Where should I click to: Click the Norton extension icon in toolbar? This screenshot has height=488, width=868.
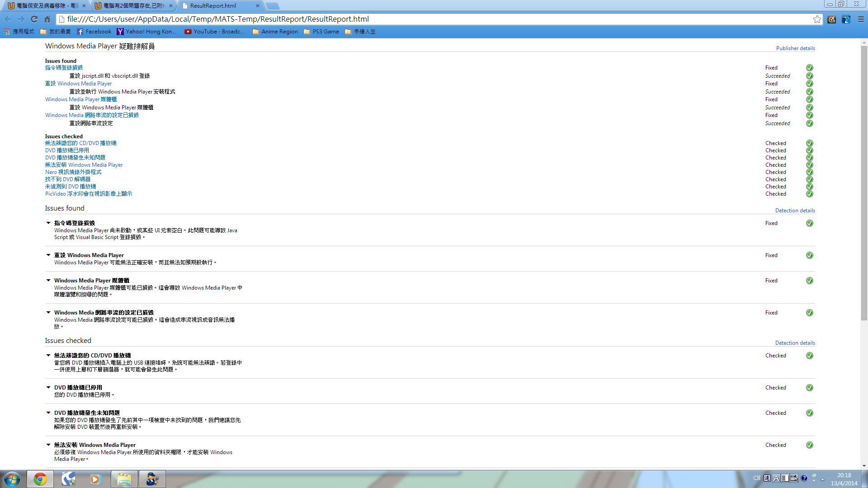coord(832,19)
